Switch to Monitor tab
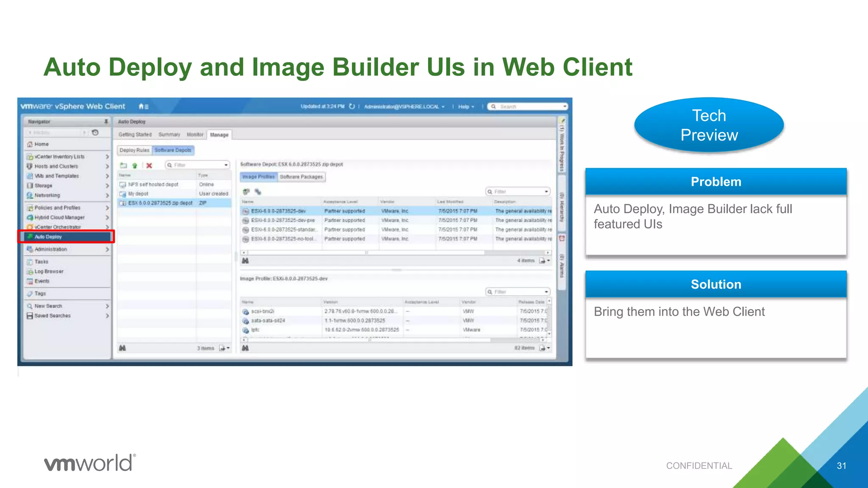The image size is (868, 488). (x=195, y=135)
